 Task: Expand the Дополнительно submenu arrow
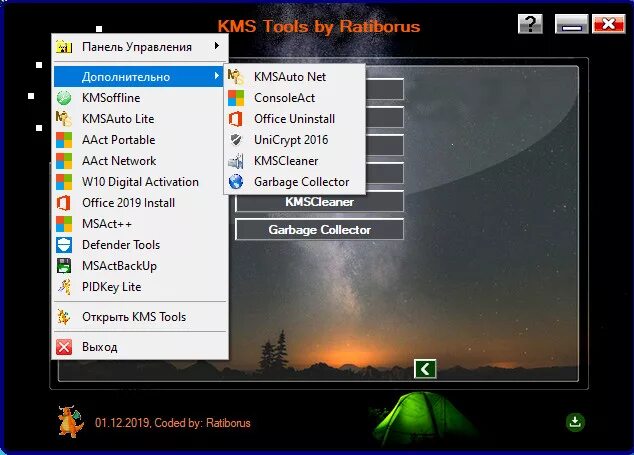[217, 76]
